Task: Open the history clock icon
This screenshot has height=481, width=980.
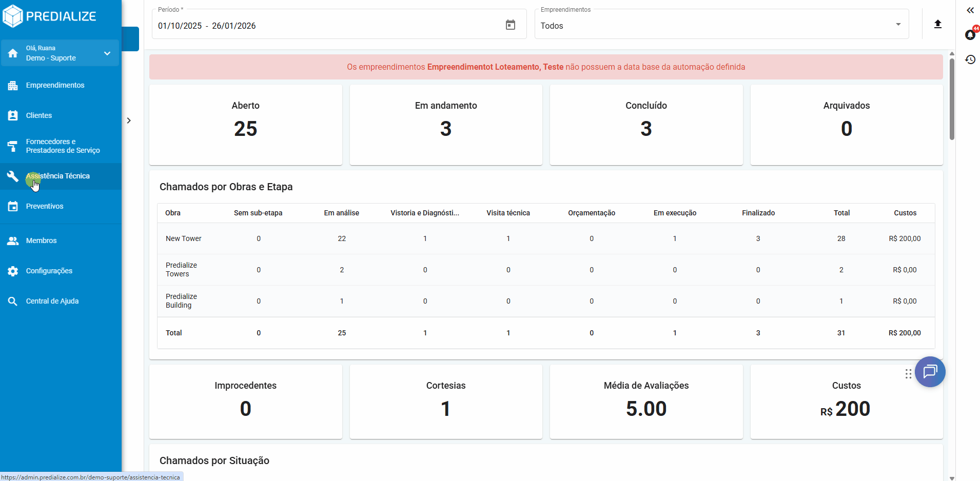Action: [970, 59]
